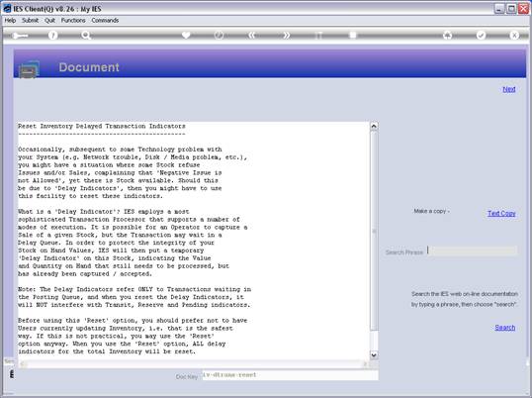Click the upward arrow icon in toolbar
The height and width of the screenshot is (398, 532).
tap(448, 35)
